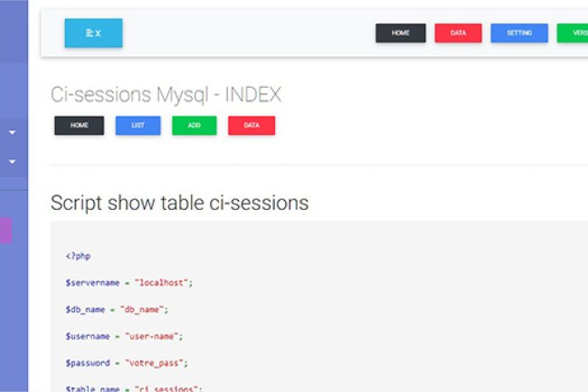The height and width of the screenshot is (392, 588).
Task: Expand the lower sidebar dropdown arrow
Action: coord(13,162)
